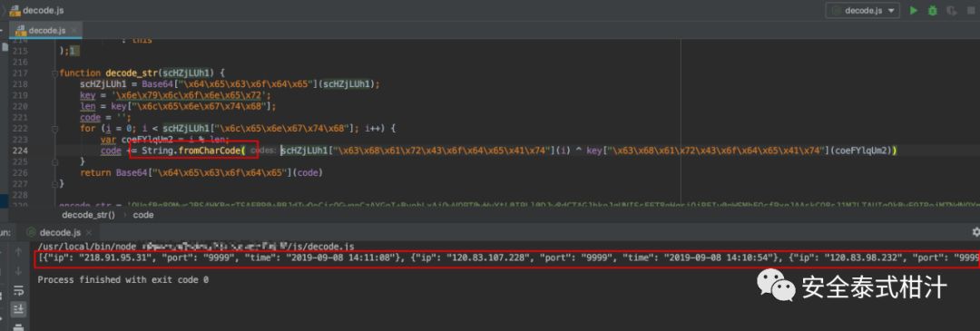Click decode_str() in the breadcrumb bar

pyautogui.click(x=88, y=215)
